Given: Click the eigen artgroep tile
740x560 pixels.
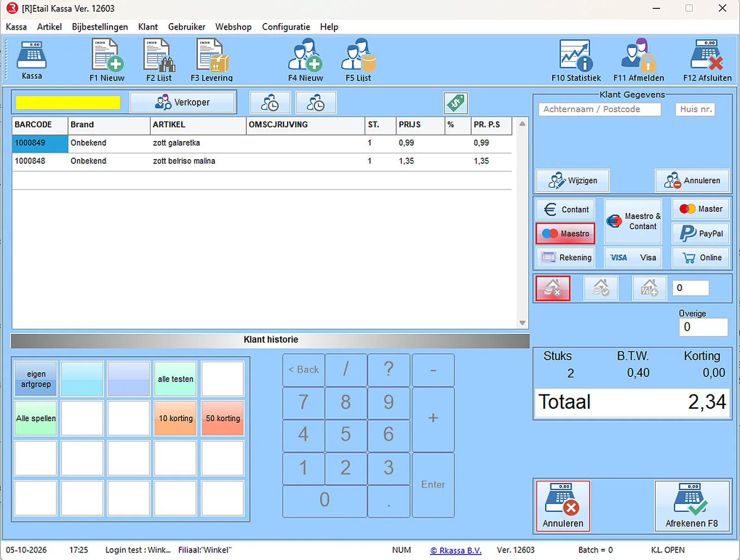Looking at the screenshot, I should [x=36, y=379].
